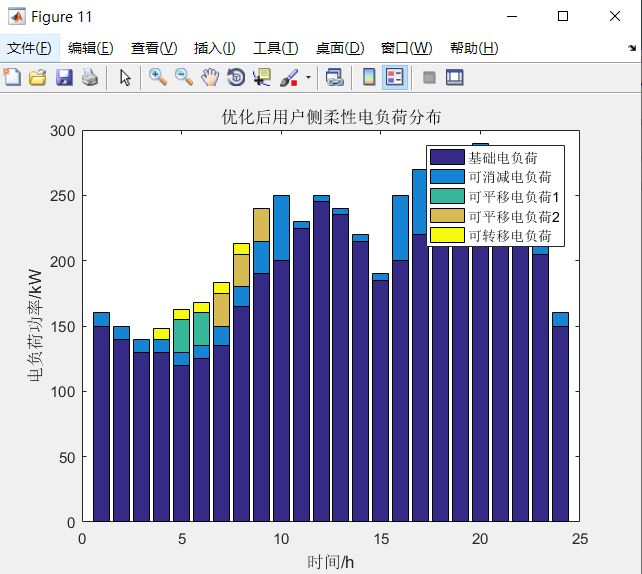The width and height of the screenshot is (642, 574).
Task: Click the tall light-blue segment at hour 10
Action: click(x=281, y=228)
